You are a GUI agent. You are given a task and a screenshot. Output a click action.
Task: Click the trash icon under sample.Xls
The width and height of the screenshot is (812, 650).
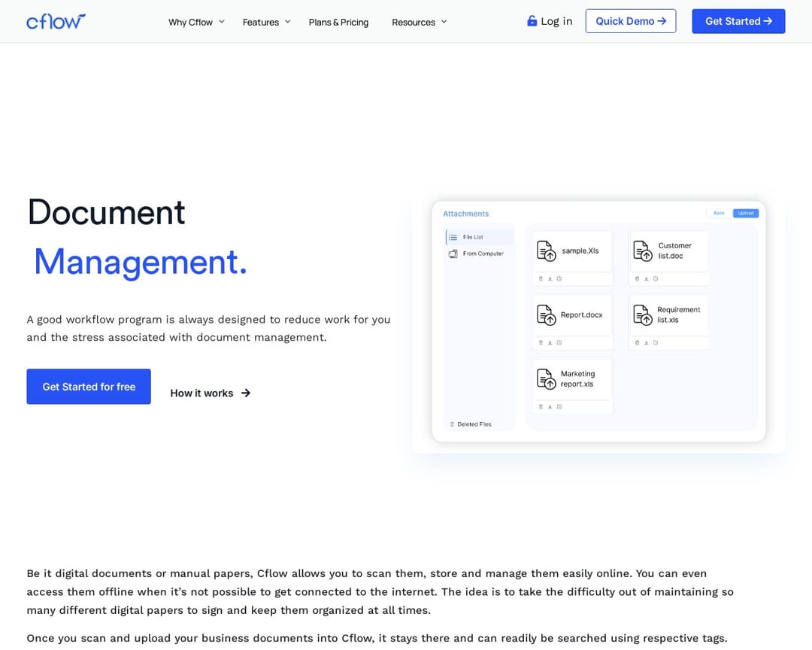point(541,279)
